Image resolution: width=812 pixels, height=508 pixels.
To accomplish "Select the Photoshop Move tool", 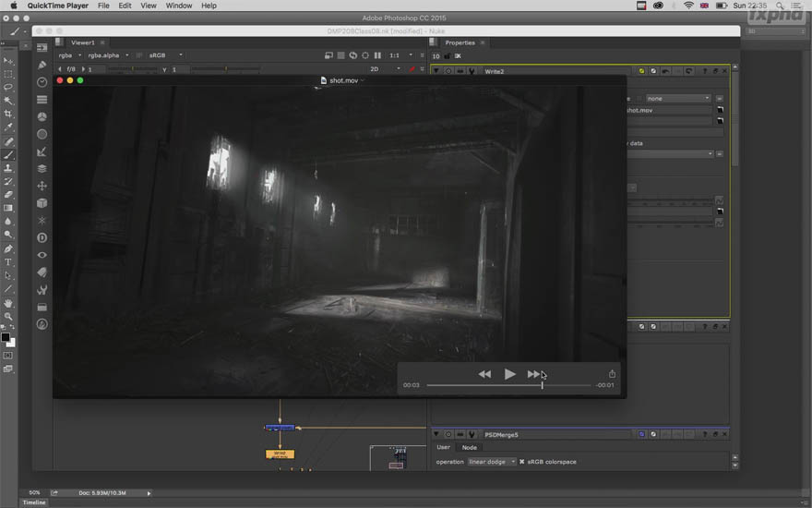I will click(8, 61).
